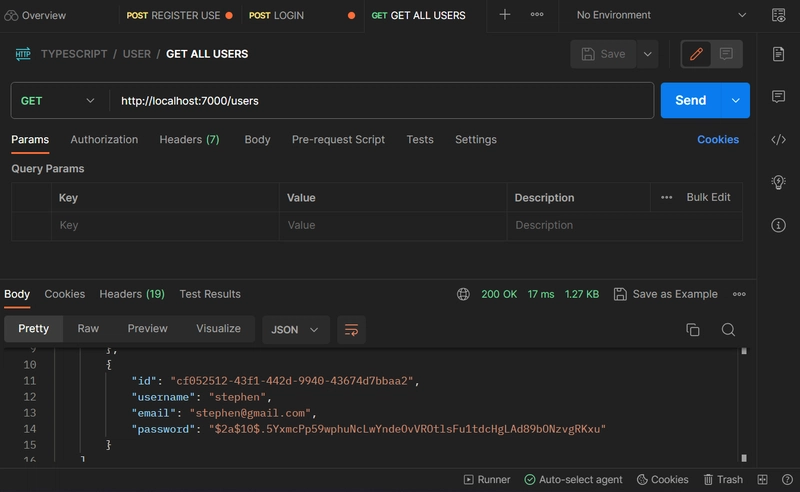Select the GET ALL USERS tab
This screenshot has width=800, height=492.
pos(418,15)
